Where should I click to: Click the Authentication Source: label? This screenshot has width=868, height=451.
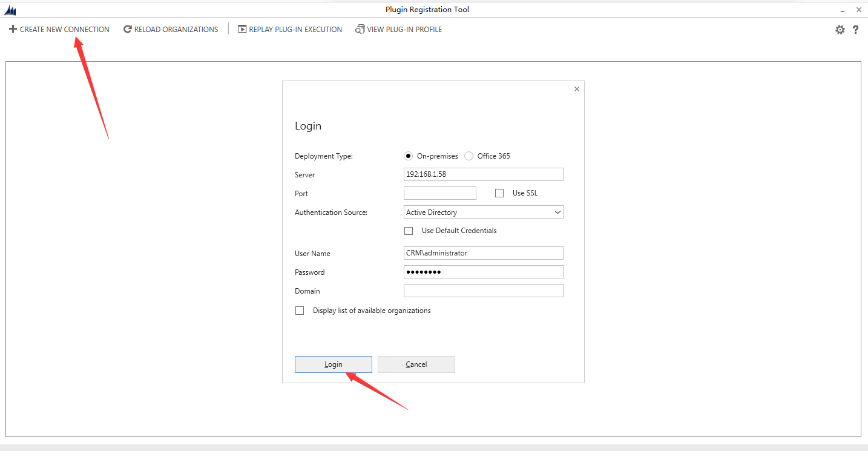[331, 212]
